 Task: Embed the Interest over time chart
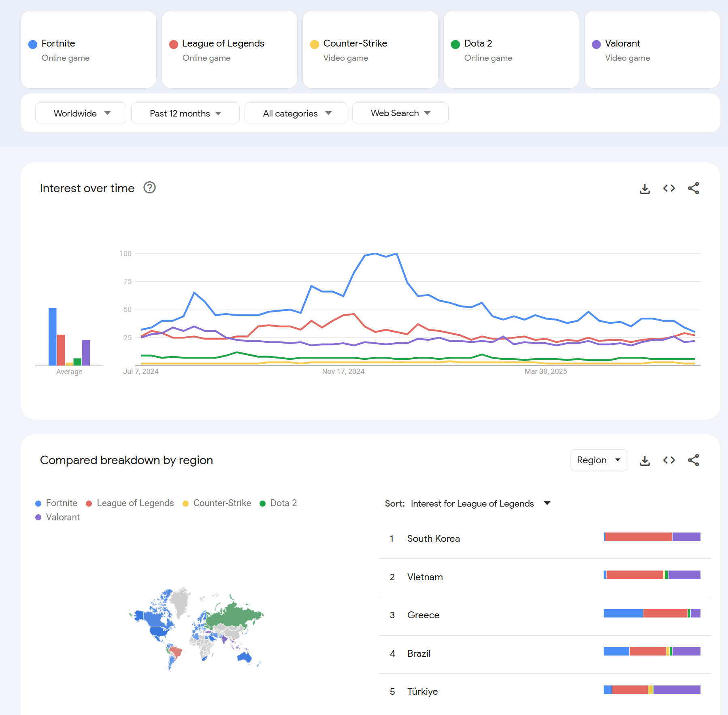(x=669, y=188)
